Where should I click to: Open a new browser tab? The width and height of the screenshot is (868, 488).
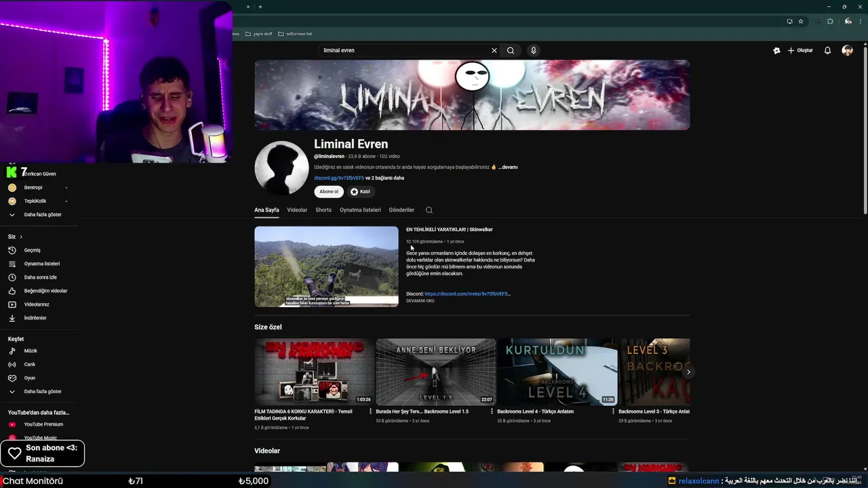tap(260, 7)
